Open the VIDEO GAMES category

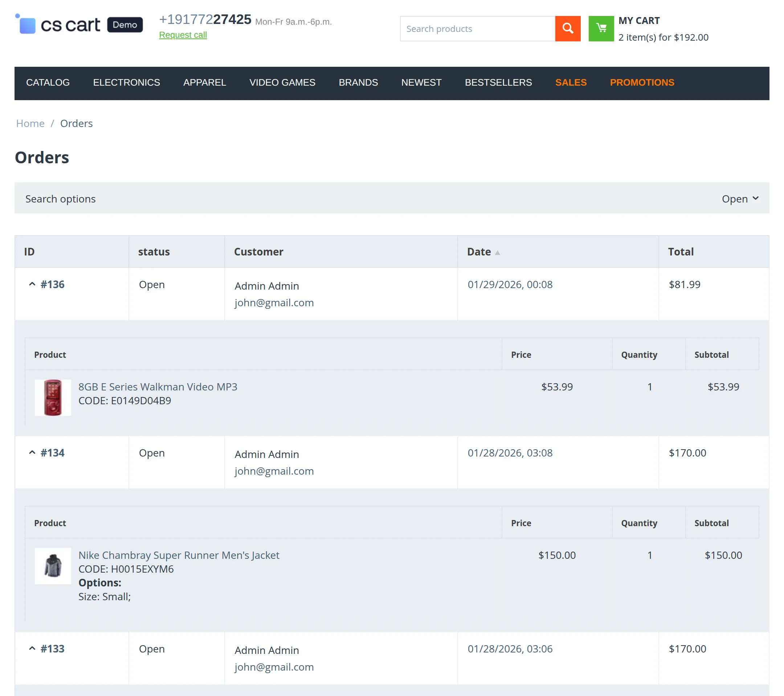282,82
